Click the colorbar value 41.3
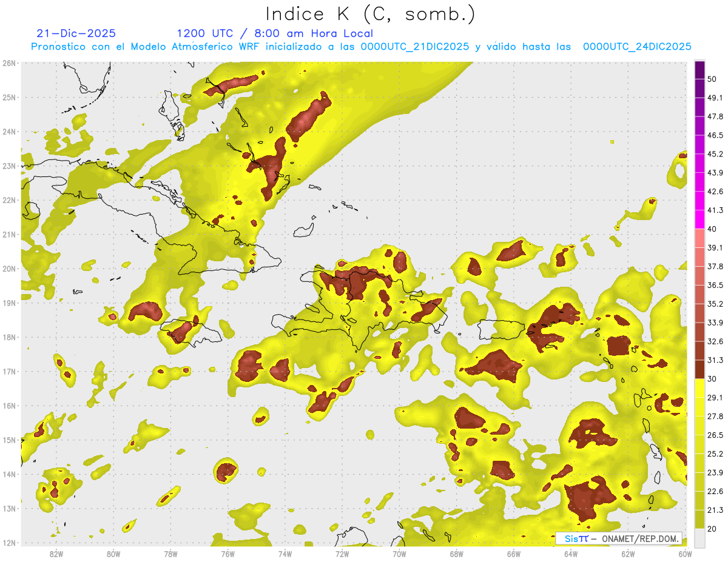This screenshot has height=562, width=728. [715, 210]
